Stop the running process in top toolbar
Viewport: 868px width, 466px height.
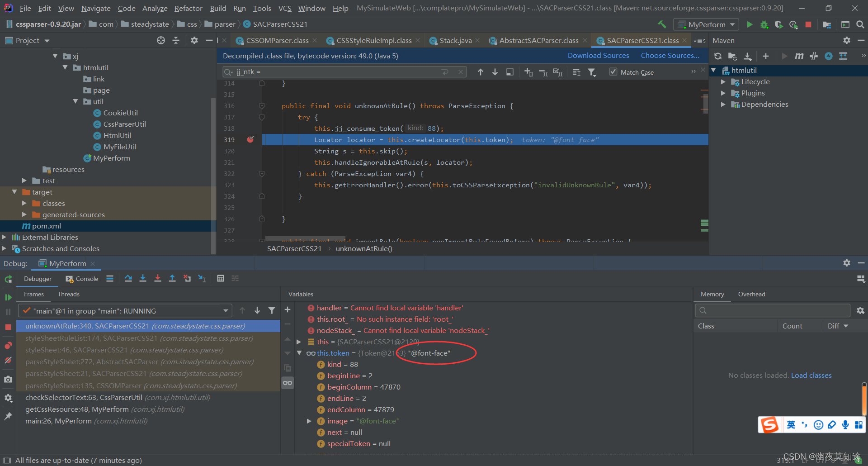tap(808, 24)
